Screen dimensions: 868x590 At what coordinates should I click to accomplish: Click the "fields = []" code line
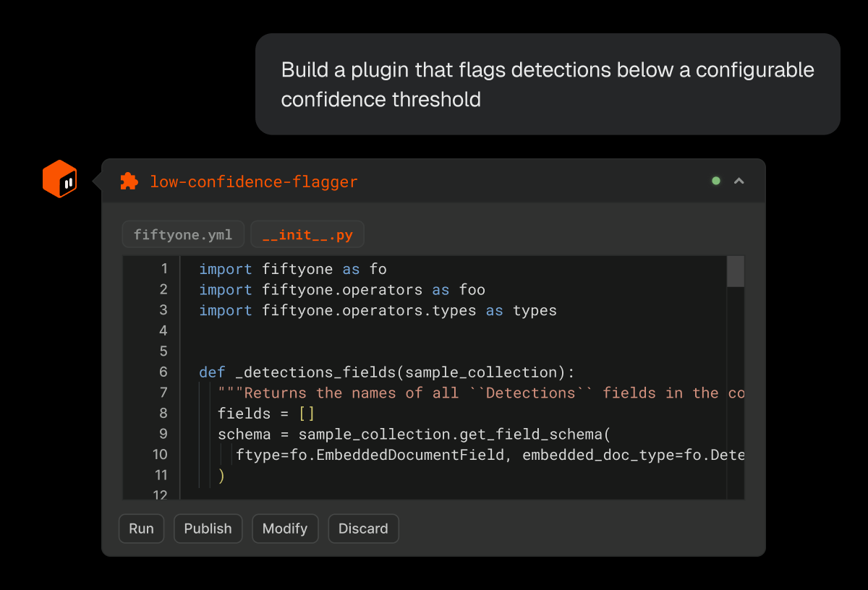pyautogui.click(x=266, y=414)
